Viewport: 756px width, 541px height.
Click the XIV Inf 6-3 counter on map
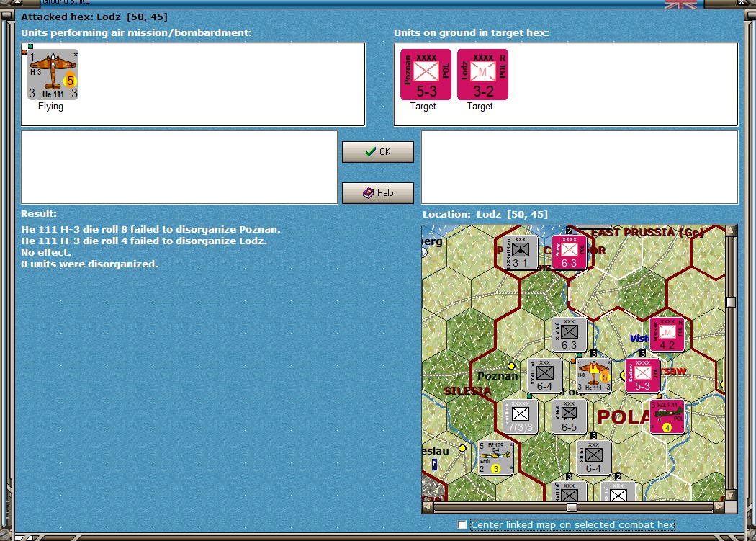pos(569,334)
